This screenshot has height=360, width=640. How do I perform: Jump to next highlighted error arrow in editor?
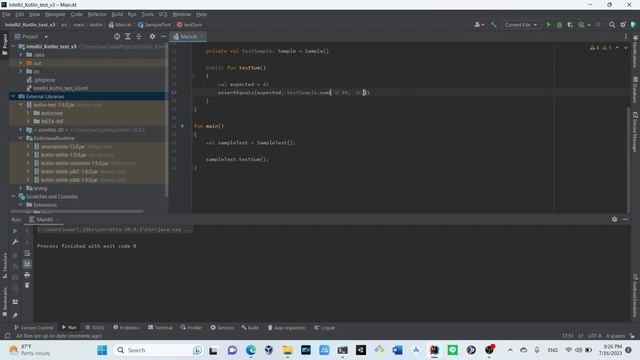click(x=626, y=48)
